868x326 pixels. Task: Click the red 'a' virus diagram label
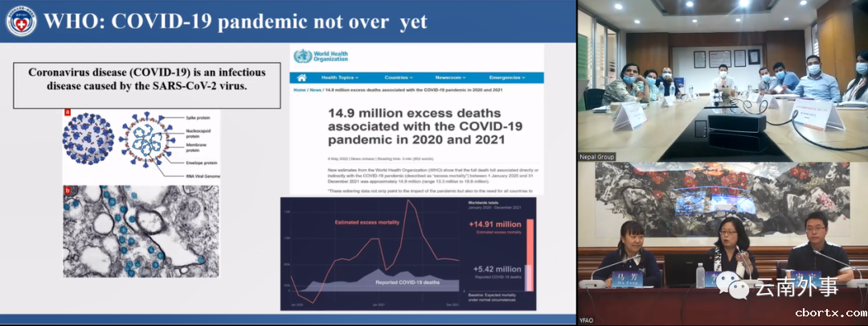coord(68,113)
